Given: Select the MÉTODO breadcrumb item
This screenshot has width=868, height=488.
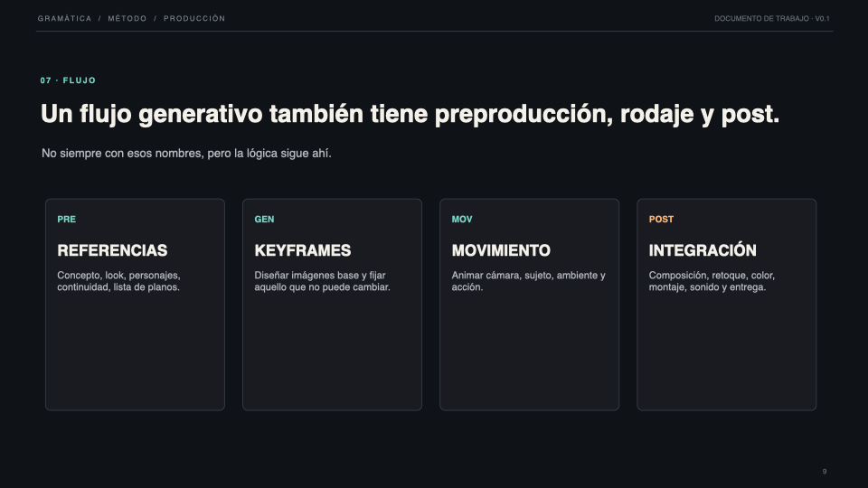Looking at the screenshot, I should [x=127, y=18].
